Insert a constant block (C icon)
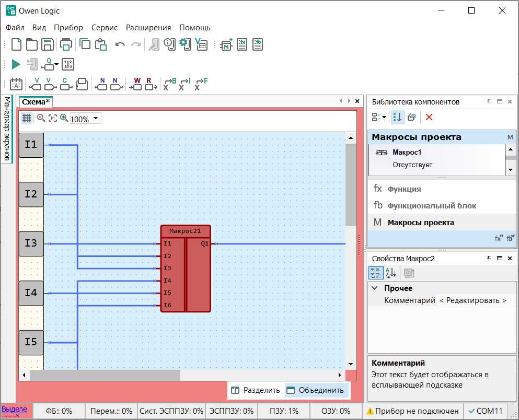Viewport: 519px width, 420px height. pos(65,84)
